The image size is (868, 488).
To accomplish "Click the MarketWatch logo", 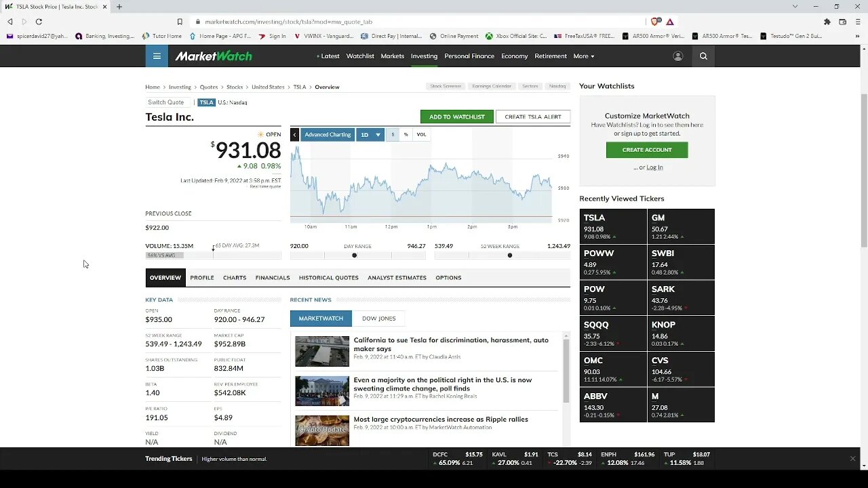I will click(214, 56).
